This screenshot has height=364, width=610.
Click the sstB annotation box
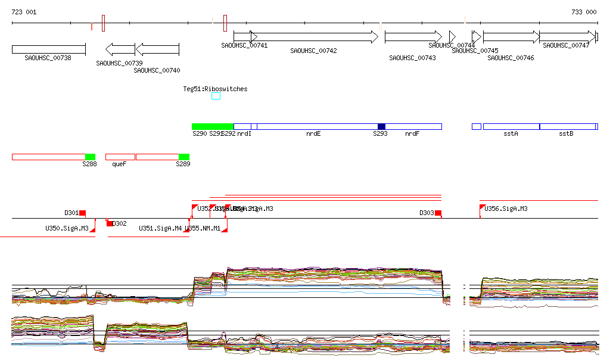[568, 126]
